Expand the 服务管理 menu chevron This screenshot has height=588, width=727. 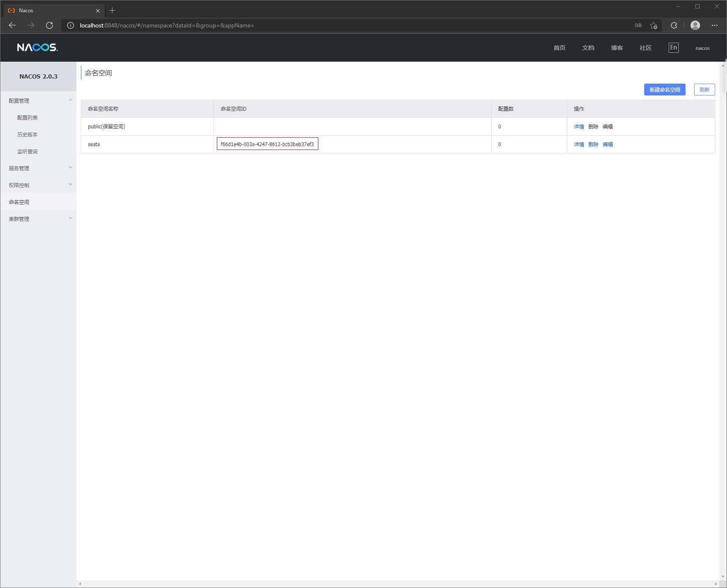[71, 168]
